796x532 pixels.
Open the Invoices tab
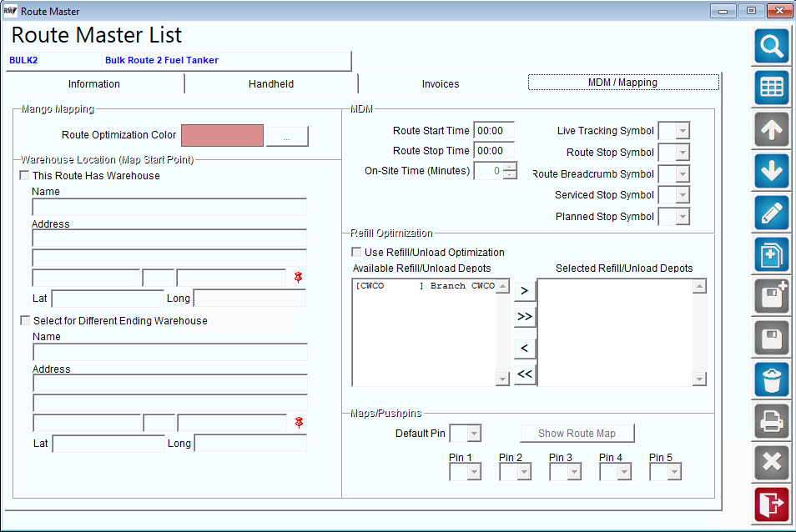coord(441,83)
